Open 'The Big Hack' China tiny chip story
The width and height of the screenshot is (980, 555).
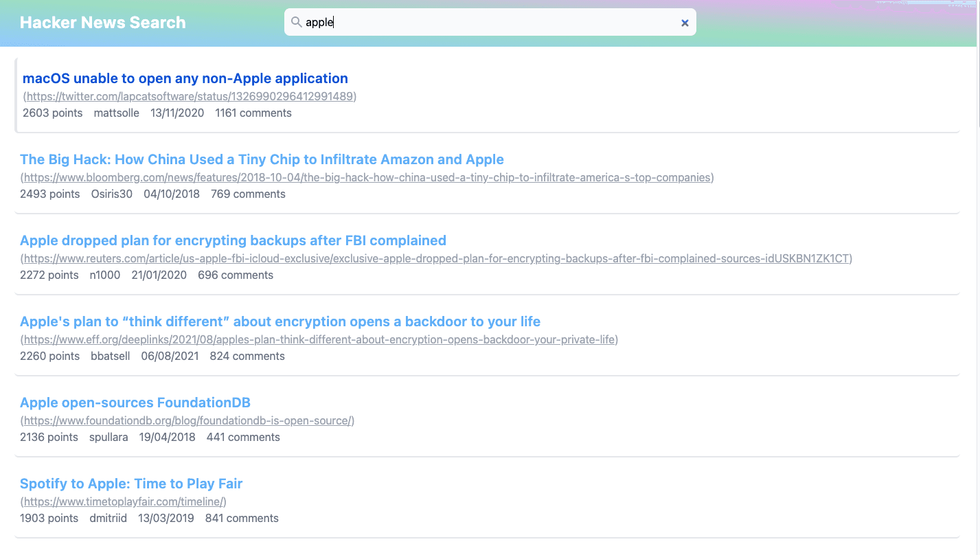262,159
